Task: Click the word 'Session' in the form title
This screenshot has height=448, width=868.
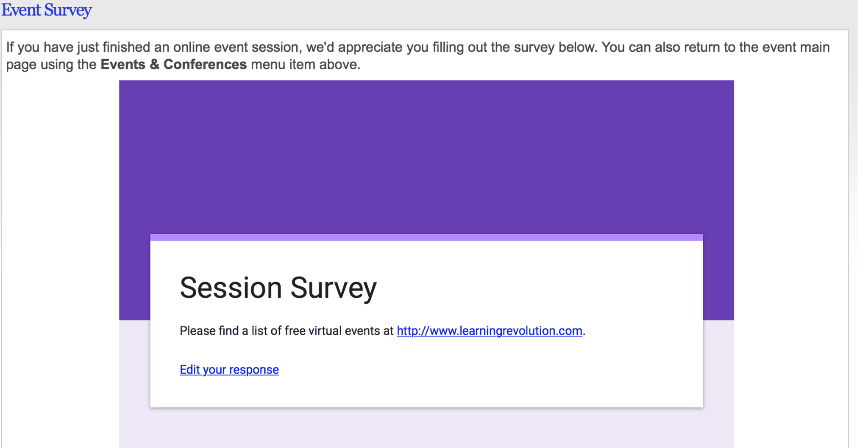Action: pyautogui.click(x=231, y=288)
